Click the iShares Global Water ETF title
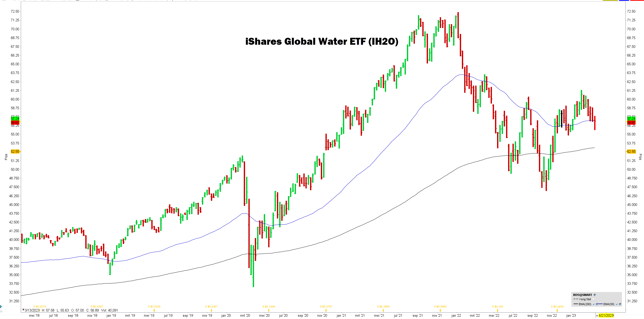Screen dimensions: 644x319 322,41
